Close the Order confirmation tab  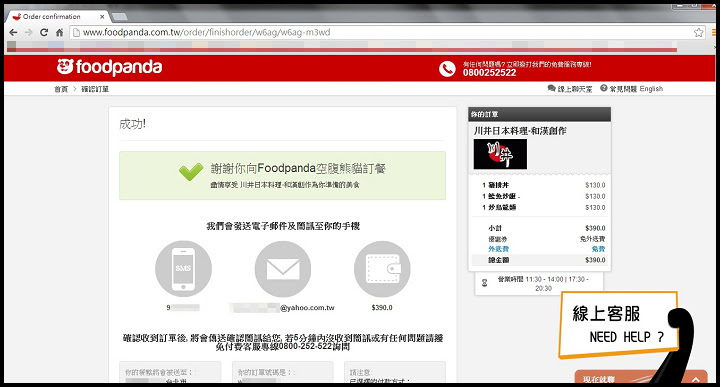tap(102, 17)
